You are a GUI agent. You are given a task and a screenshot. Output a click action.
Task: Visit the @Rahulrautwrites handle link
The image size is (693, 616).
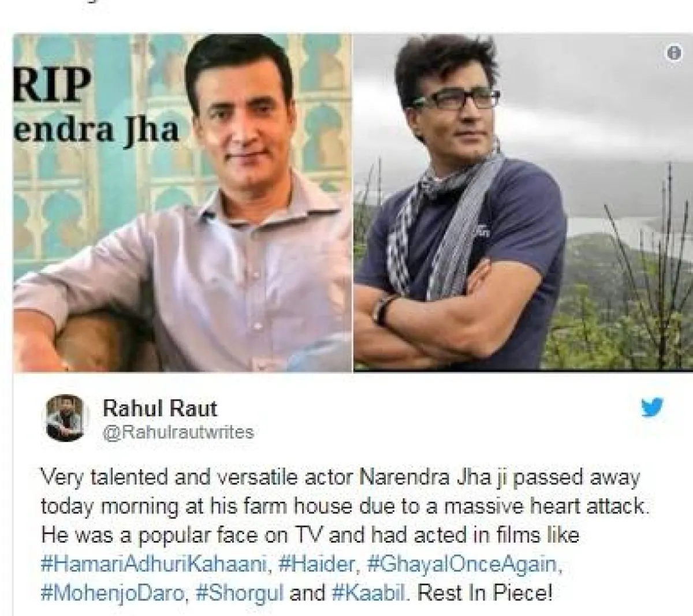pyautogui.click(x=178, y=432)
